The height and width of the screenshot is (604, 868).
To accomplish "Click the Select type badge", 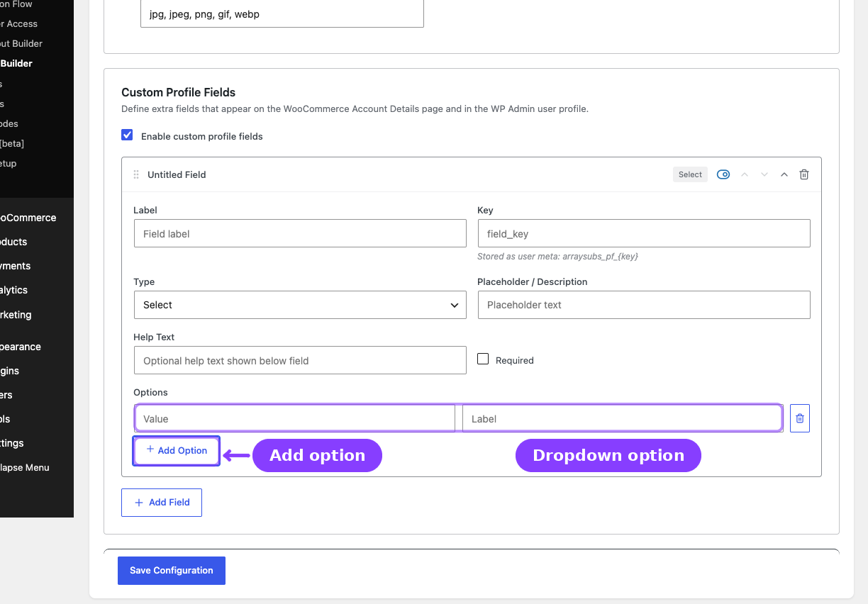I will [690, 174].
